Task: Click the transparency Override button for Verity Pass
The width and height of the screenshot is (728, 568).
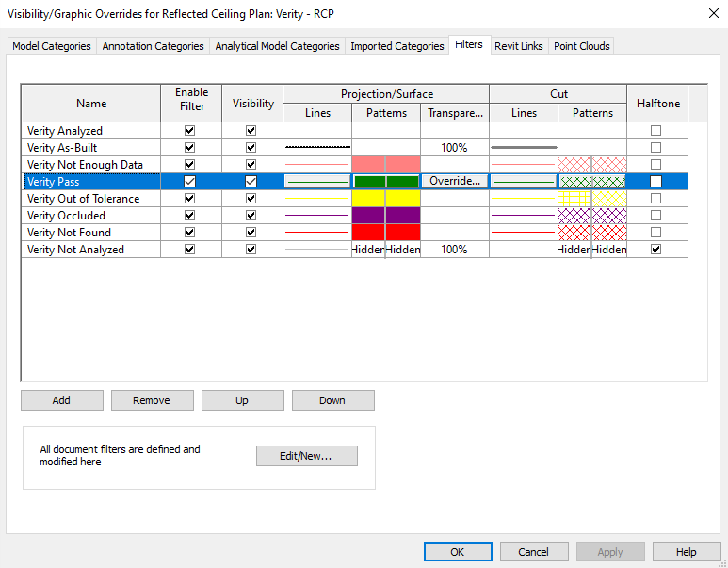Action: [455, 181]
